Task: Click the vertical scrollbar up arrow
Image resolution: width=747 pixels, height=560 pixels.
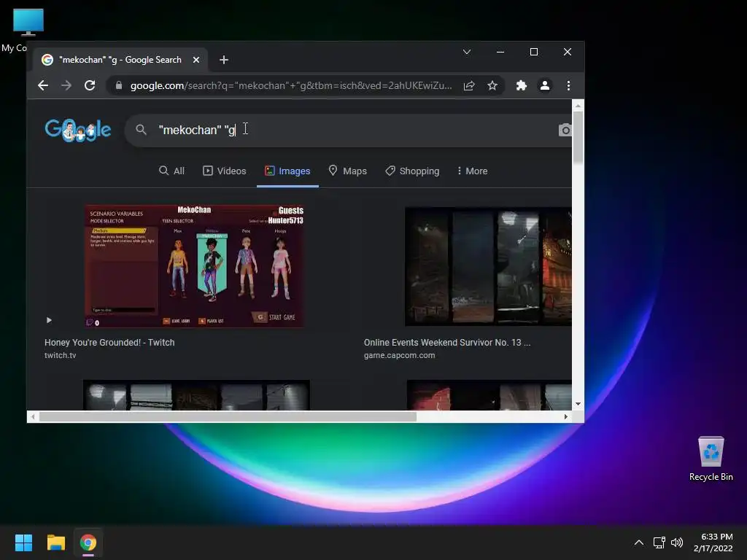Action: point(578,106)
